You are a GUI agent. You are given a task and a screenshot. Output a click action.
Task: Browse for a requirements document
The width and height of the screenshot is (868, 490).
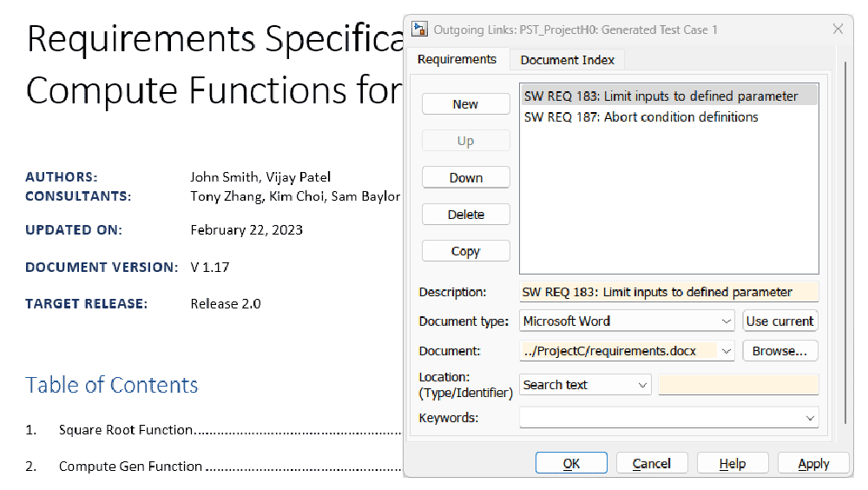click(779, 351)
